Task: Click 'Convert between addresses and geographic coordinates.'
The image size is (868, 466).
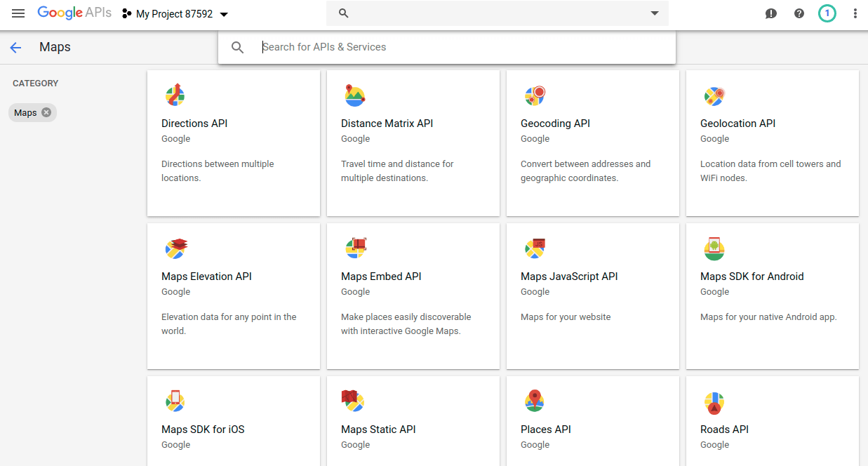Action: pyautogui.click(x=585, y=171)
